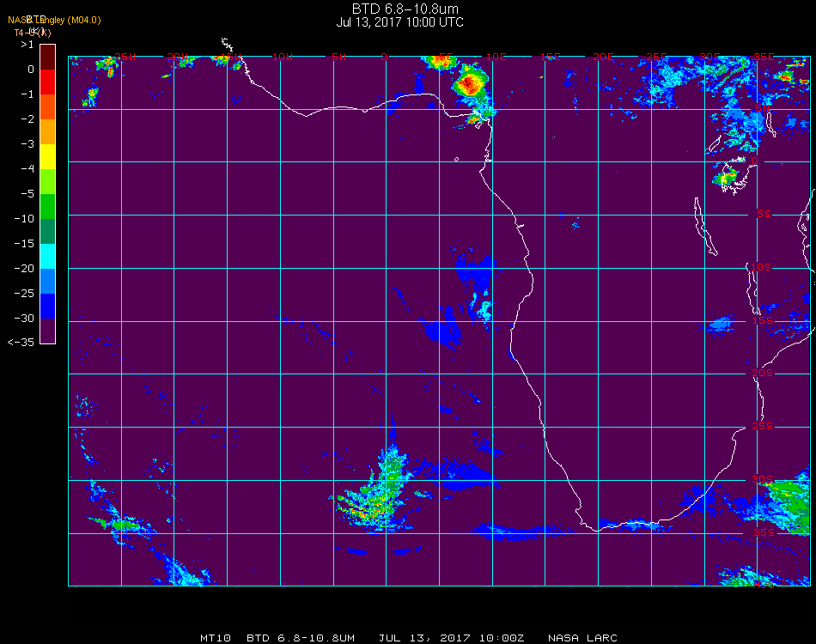
Task: Click the title "BTD 6.8–10.8um"
Action: click(405, 9)
